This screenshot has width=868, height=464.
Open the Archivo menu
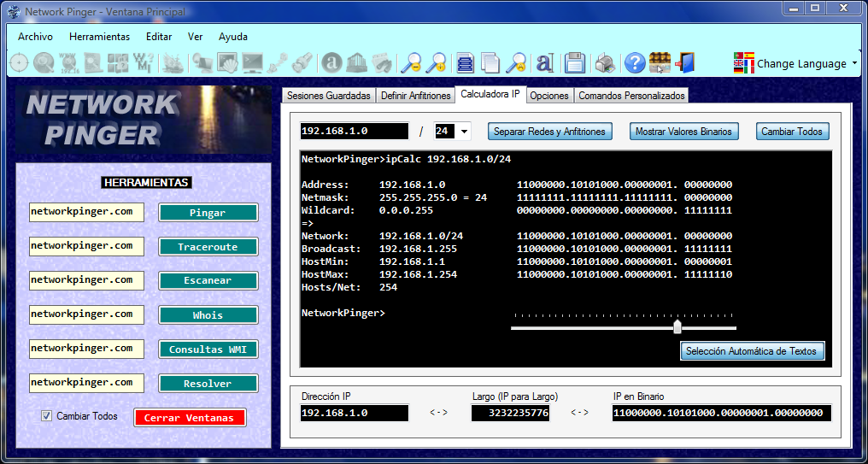coord(35,37)
